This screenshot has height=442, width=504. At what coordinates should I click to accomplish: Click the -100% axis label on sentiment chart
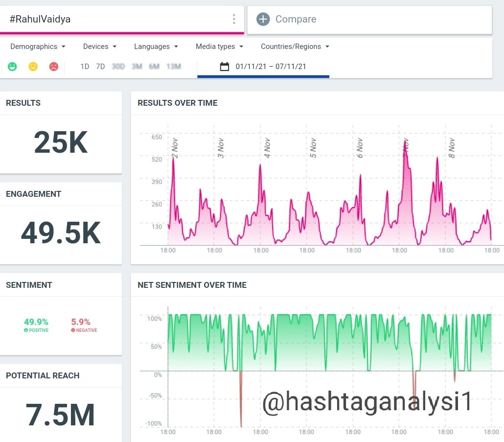coord(154,423)
